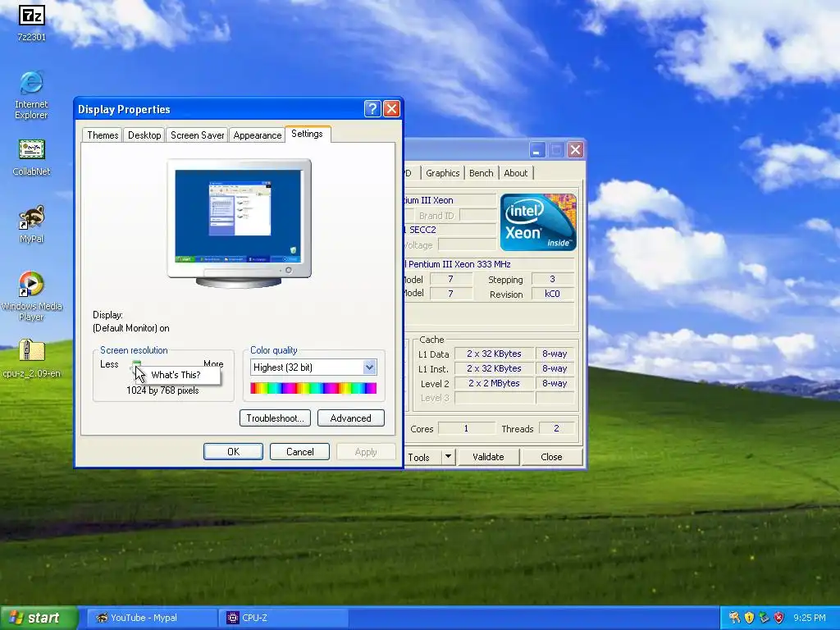840x630 pixels.
Task: Click the Troubleshoot button
Action: 275,418
